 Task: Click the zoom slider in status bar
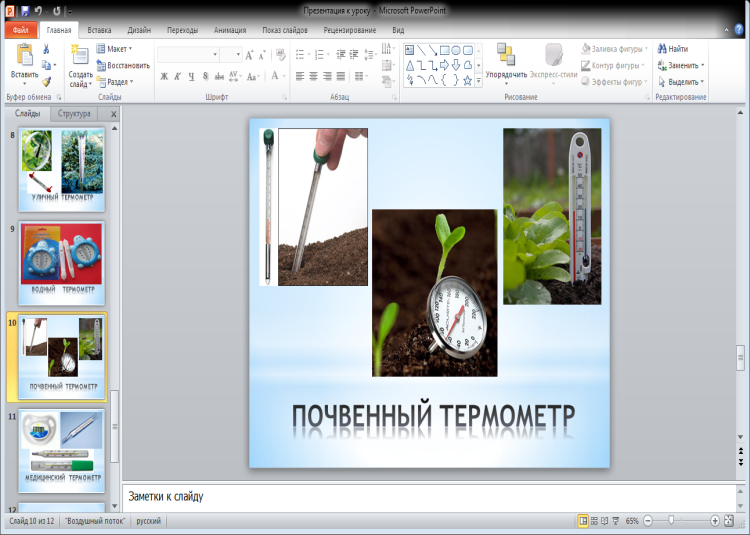pos(672,521)
